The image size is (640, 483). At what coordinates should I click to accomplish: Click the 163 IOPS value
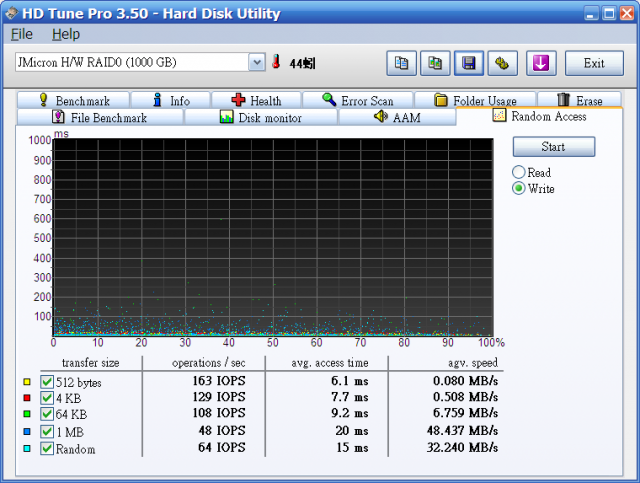click(x=219, y=381)
